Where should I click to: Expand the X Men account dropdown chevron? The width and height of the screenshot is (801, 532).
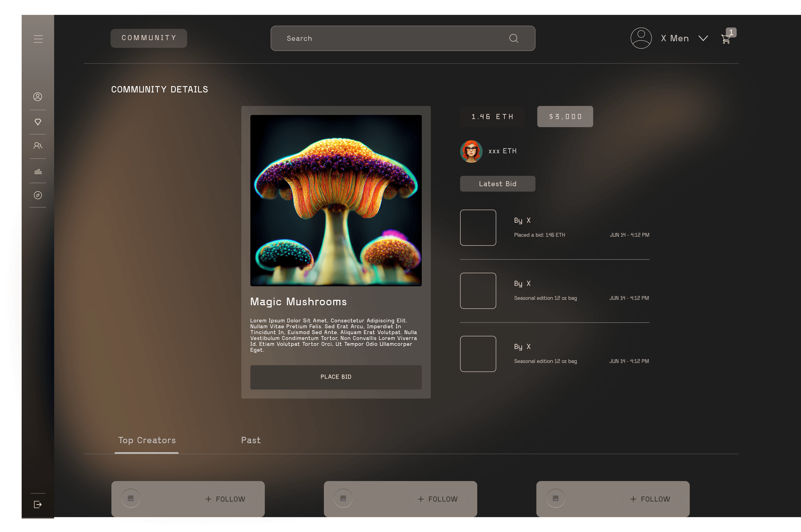[703, 38]
